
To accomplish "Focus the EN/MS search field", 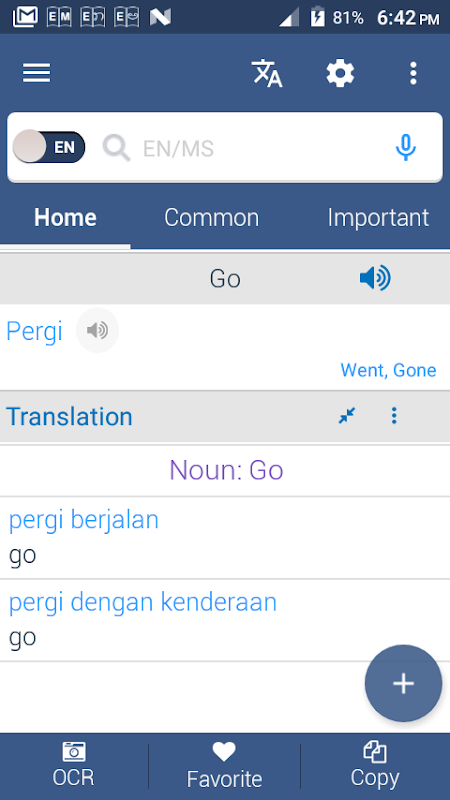I will click(x=245, y=148).
